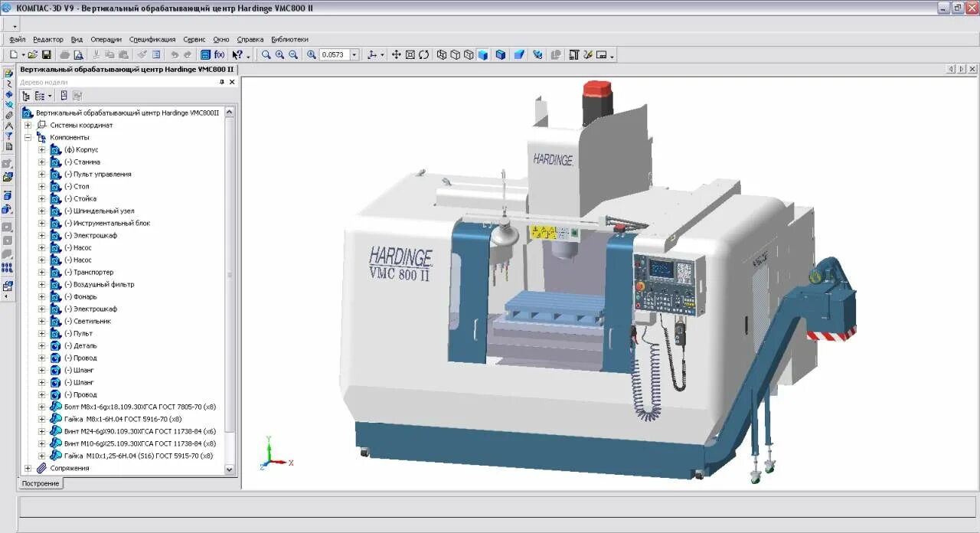Viewport: 980px width, 533px height.
Task: Click the zoom scale value field
Action: point(335,54)
